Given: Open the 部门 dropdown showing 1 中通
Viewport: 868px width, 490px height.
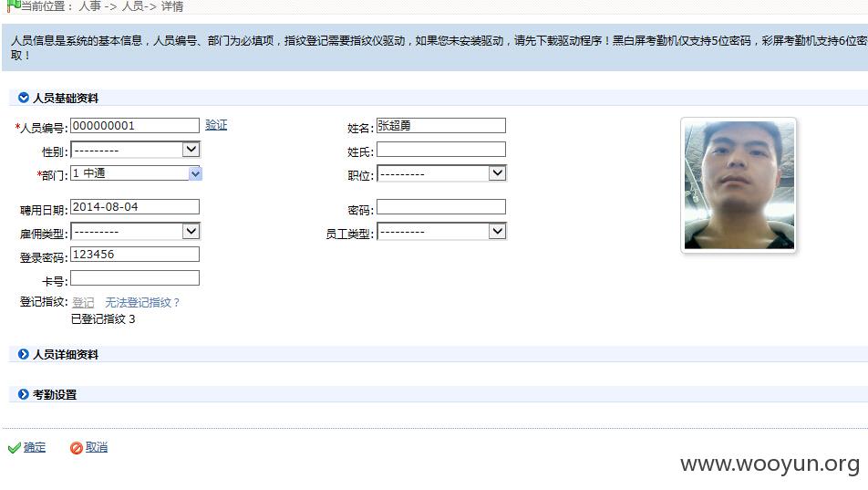Looking at the screenshot, I should tap(136, 173).
